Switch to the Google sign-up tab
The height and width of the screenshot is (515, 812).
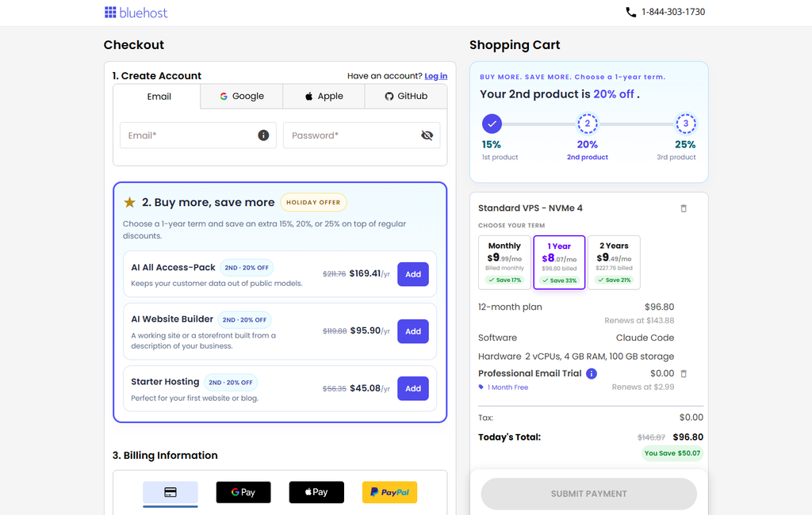pos(242,97)
